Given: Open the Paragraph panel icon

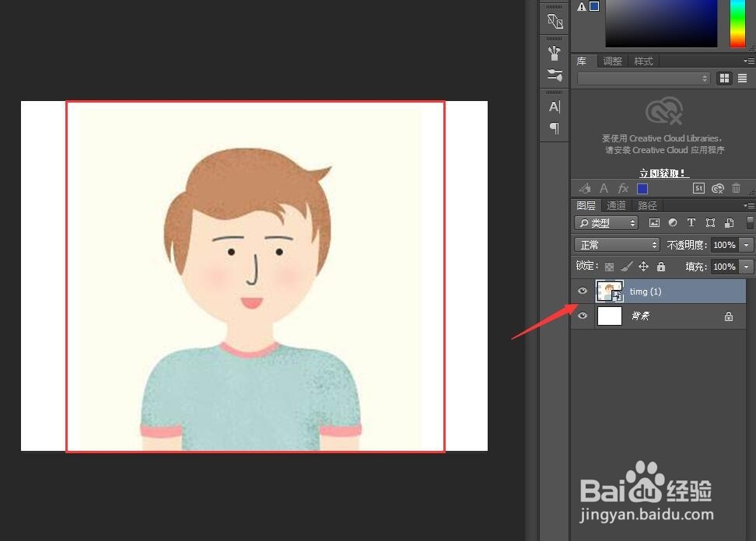Looking at the screenshot, I should pos(555,128).
